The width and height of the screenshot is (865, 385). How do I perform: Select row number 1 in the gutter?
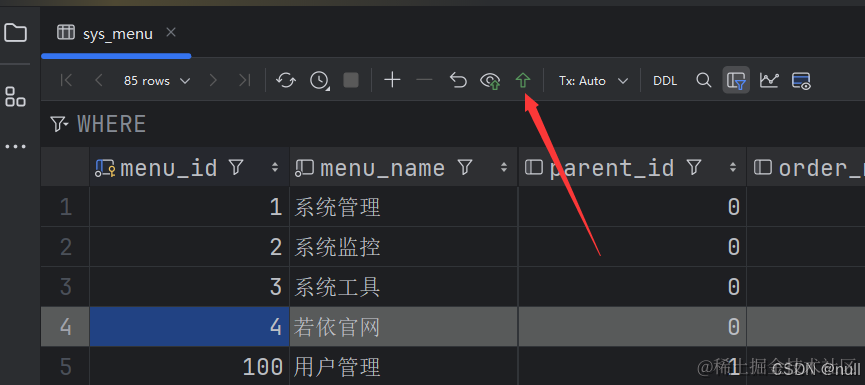tap(65, 207)
